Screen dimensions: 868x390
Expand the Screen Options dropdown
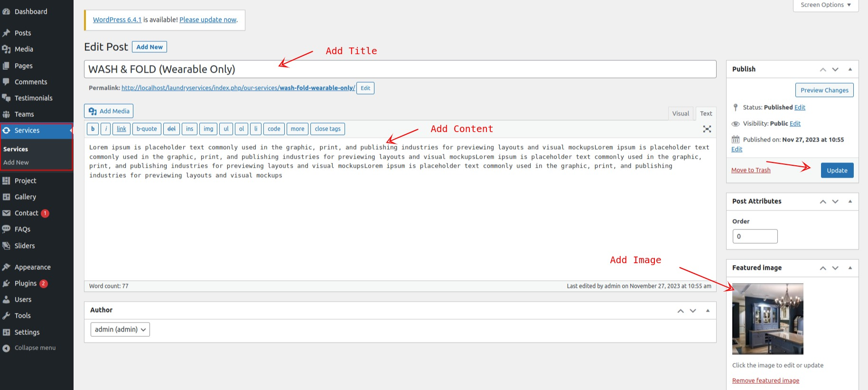(x=825, y=5)
